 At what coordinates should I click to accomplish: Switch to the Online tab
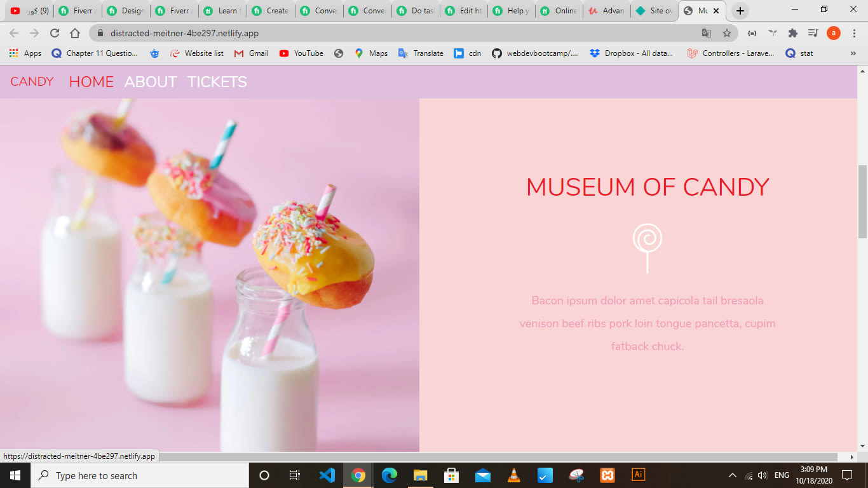pos(560,11)
